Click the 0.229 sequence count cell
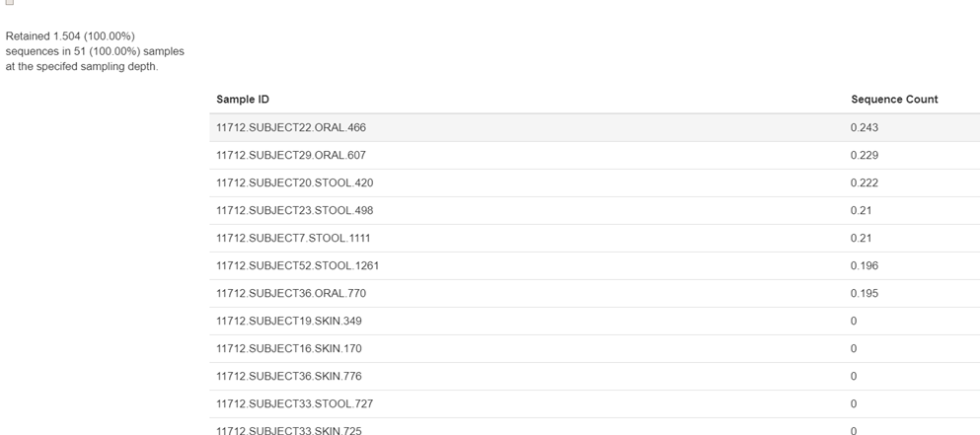 pyautogui.click(x=864, y=155)
